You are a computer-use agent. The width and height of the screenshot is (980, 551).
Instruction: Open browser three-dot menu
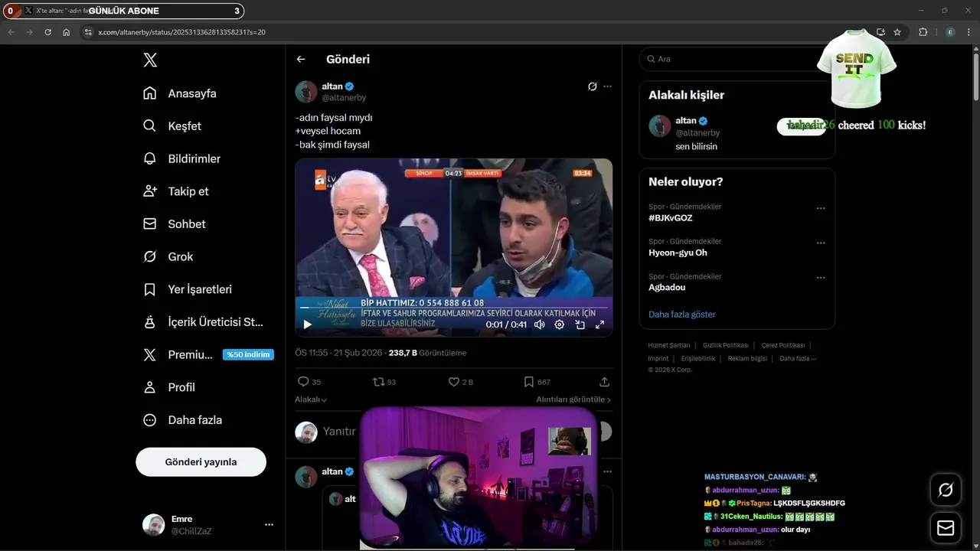pyautogui.click(x=969, y=32)
